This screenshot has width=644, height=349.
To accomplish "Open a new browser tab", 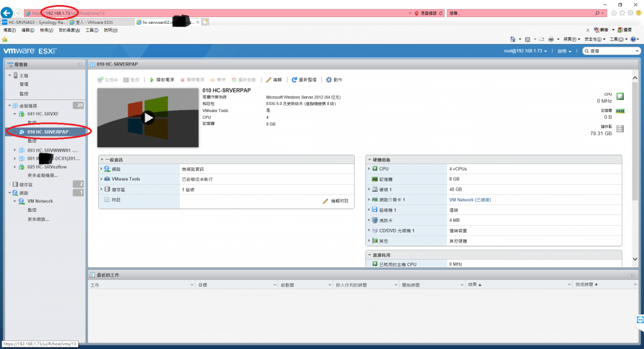I will pos(205,22).
